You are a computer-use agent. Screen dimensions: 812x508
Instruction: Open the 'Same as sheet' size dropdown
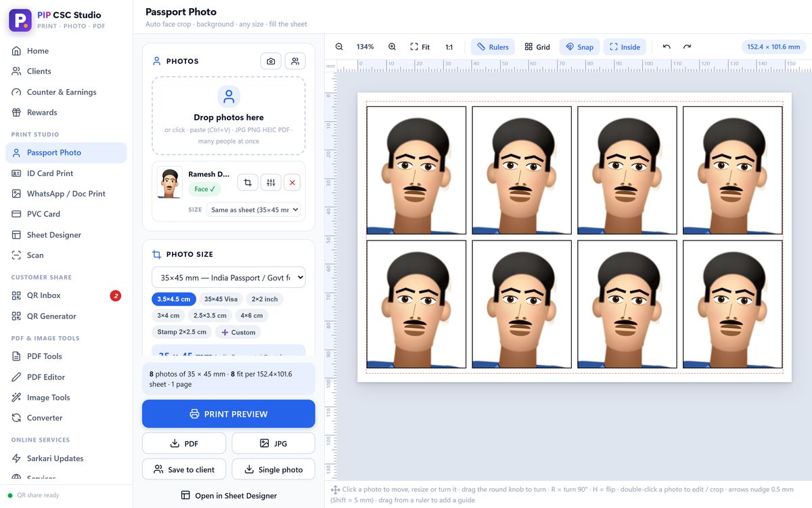tap(254, 210)
